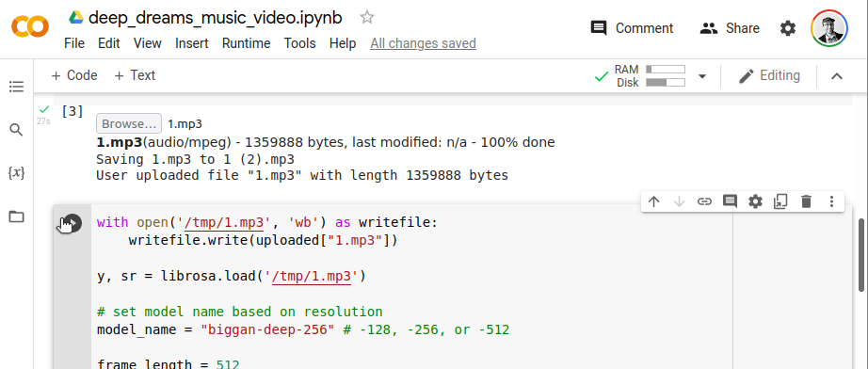Open the Files folder panel
The height and width of the screenshot is (369, 868).
coord(17,217)
